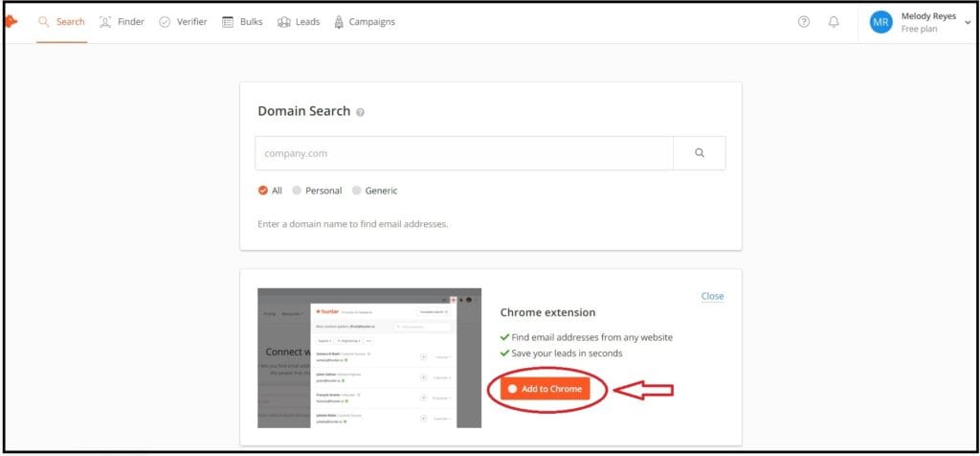The height and width of the screenshot is (456, 980).
Task: Click the Melody Reyes account name
Action: [x=928, y=16]
